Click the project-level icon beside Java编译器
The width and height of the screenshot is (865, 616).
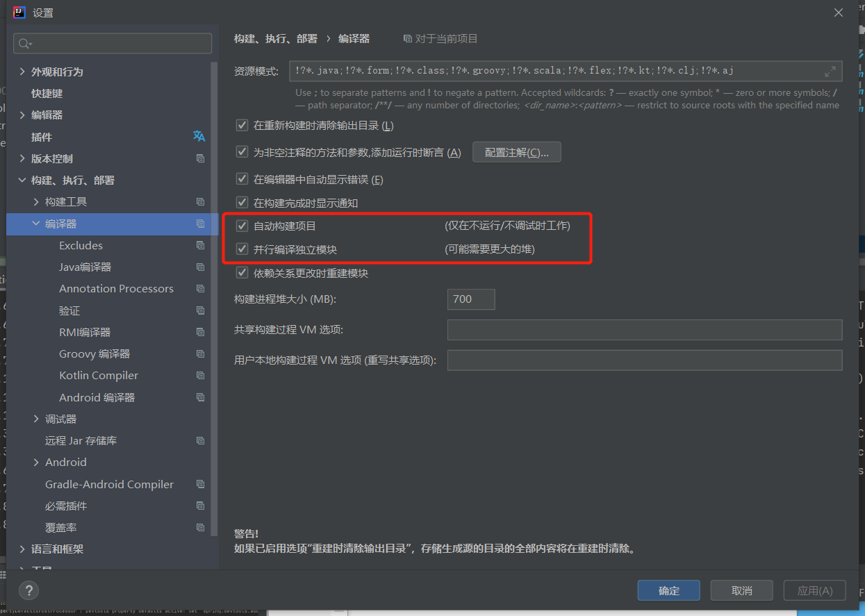(200, 267)
